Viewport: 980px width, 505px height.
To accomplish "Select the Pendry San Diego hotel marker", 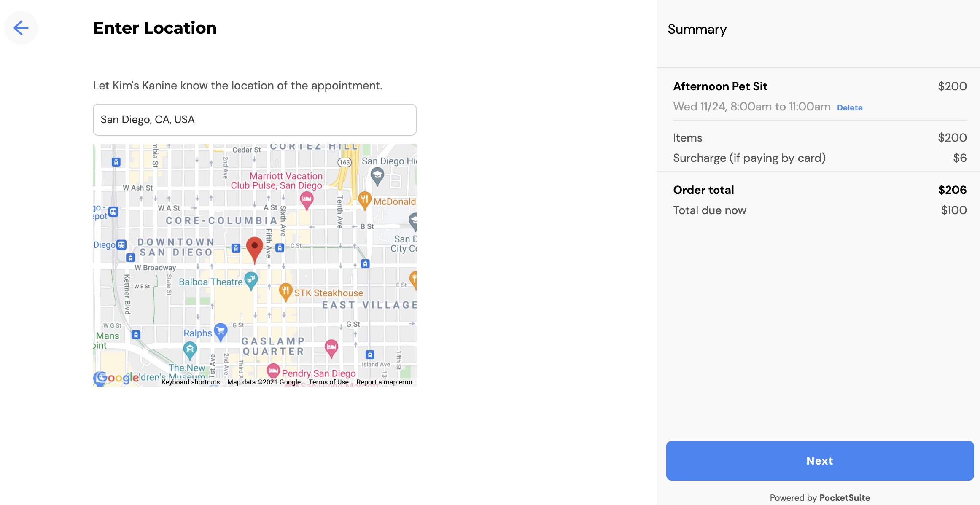I will [x=273, y=369].
